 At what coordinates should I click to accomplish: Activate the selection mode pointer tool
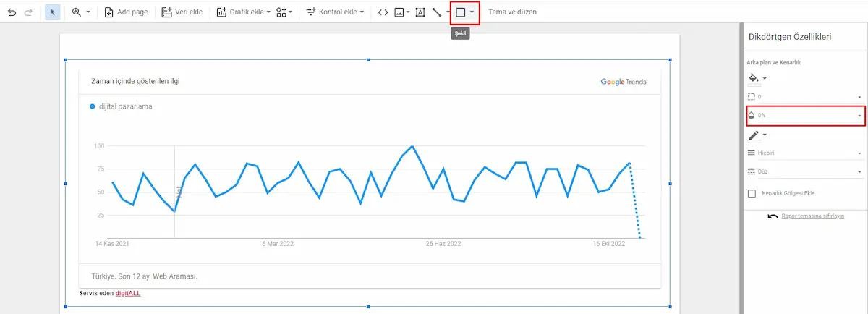point(53,12)
